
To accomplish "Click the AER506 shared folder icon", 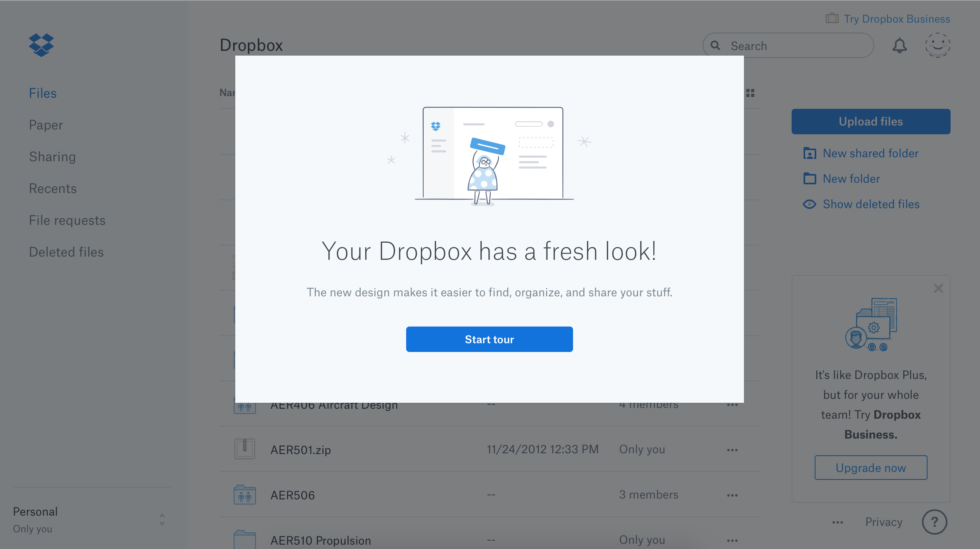I will [x=245, y=495].
